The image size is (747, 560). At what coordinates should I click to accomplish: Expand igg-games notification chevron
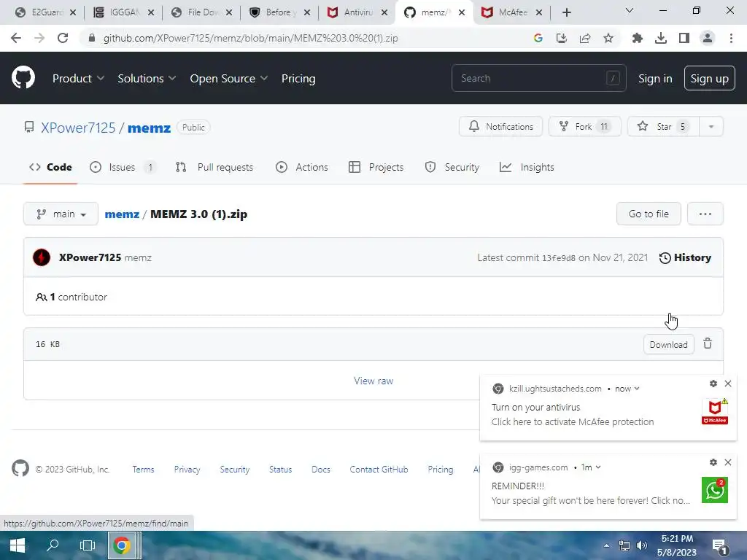pyautogui.click(x=598, y=467)
